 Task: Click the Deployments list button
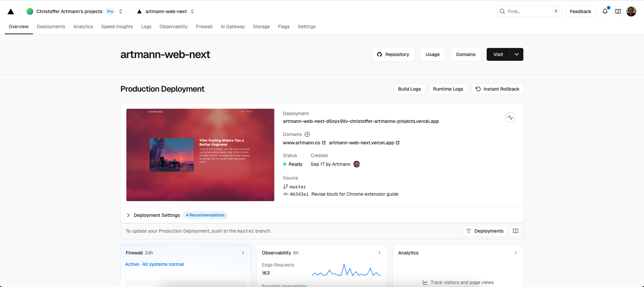click(485, 231)
